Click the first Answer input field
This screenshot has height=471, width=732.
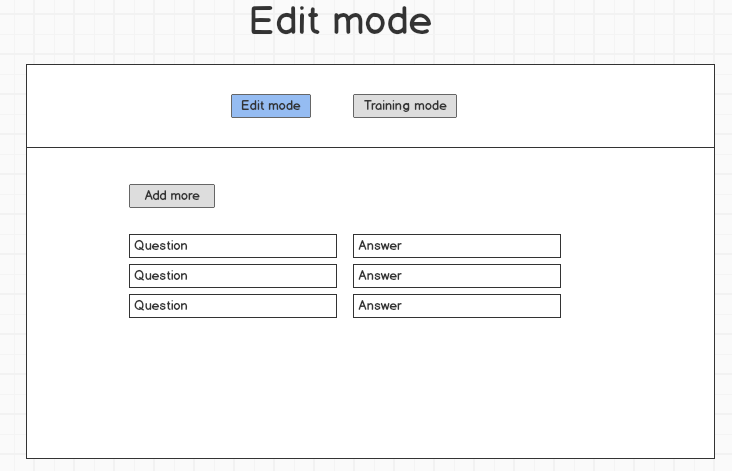tap(456, 246)
